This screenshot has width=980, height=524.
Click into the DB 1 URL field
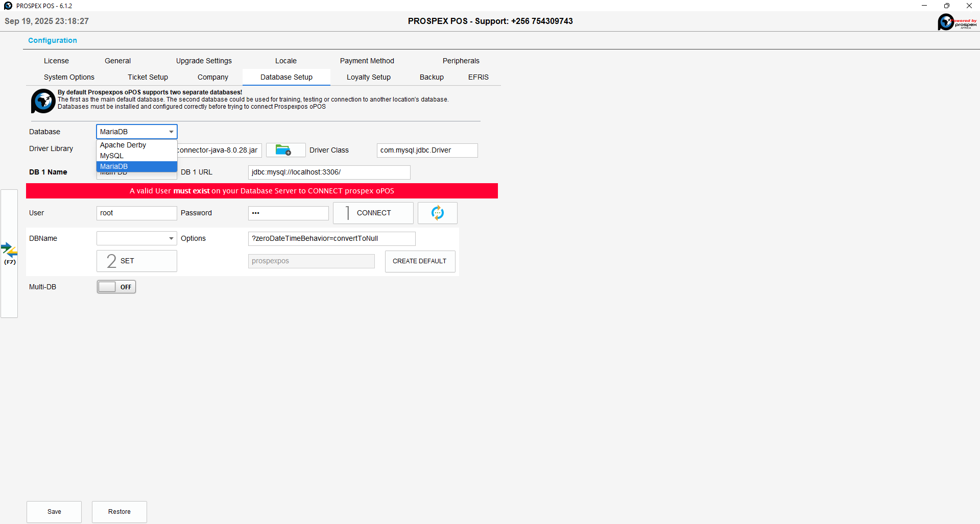tap(329, 172)
